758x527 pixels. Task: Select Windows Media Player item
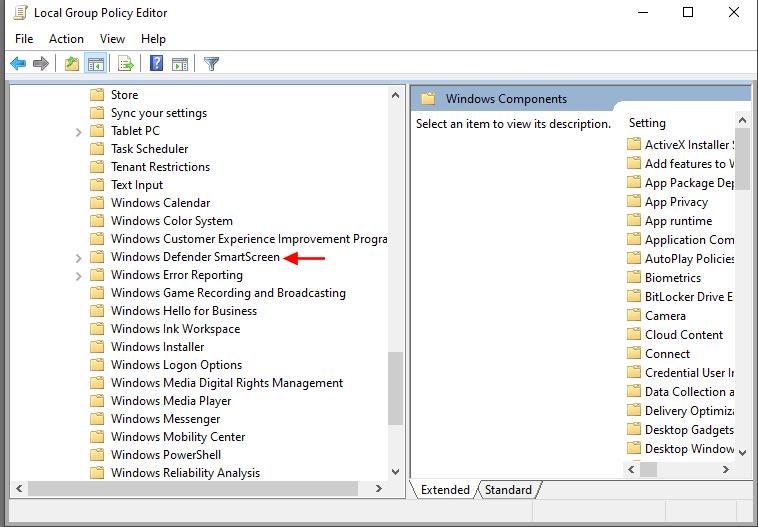171,401
